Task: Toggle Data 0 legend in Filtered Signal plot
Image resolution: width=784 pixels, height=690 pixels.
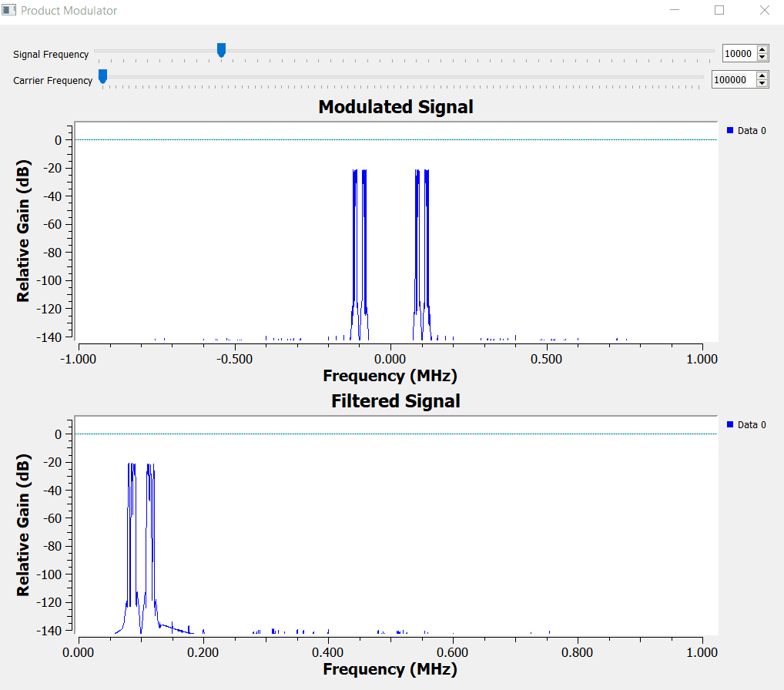Action: pos(746,425)
